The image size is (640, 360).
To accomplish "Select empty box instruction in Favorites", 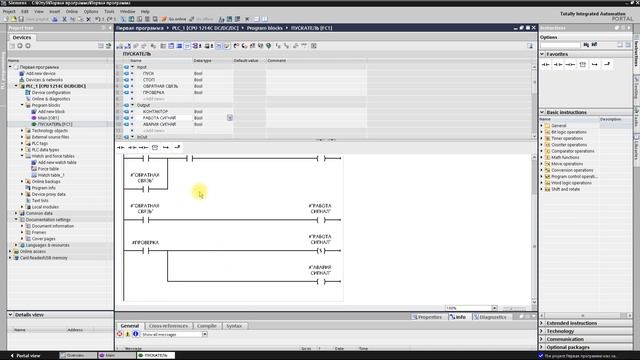I will point(582,64).
